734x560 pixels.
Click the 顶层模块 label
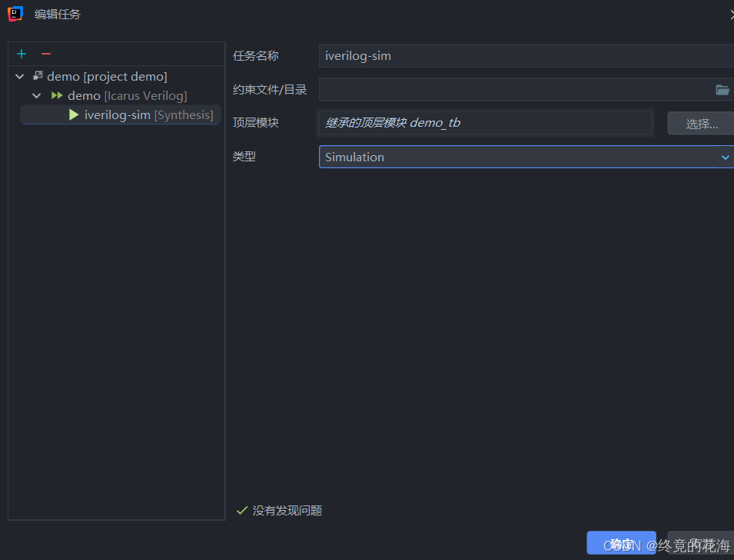point(256,123)
